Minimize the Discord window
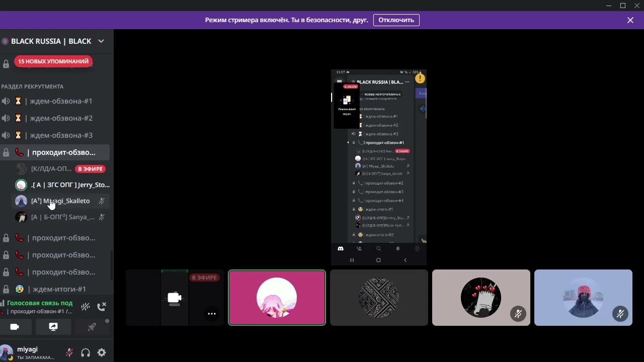This screenshot has height=362, width=644. coord(609,6)
